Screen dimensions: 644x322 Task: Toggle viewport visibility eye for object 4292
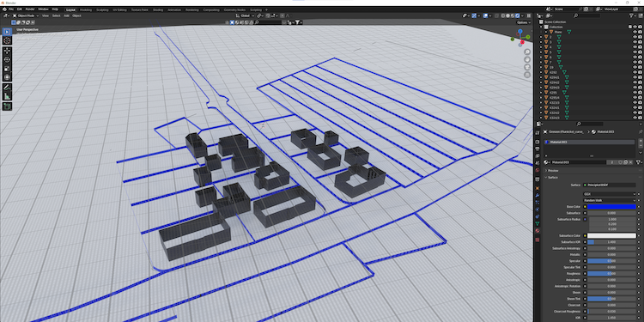(635, 72)
